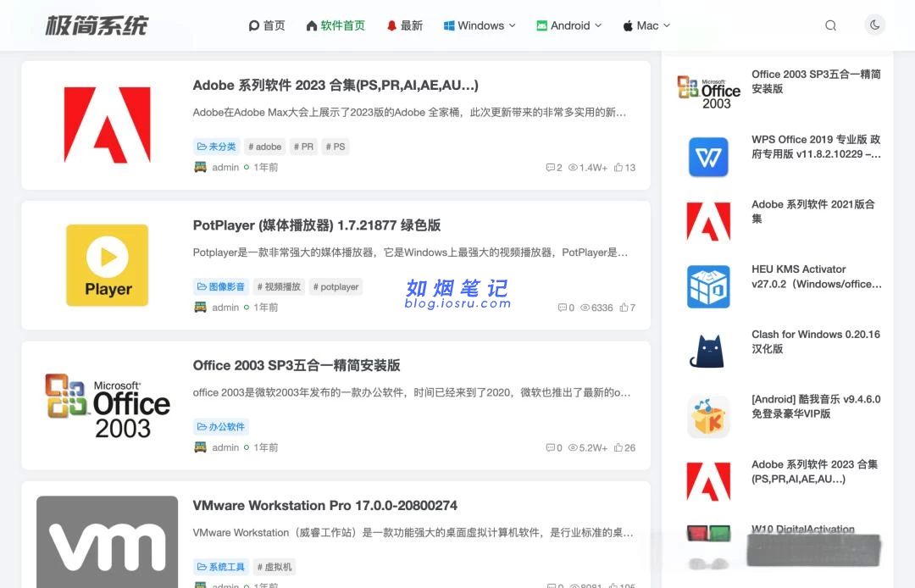Click PotPlayer post excerpt text
This screenshot has height=588, width=915.
pos(410,252)
